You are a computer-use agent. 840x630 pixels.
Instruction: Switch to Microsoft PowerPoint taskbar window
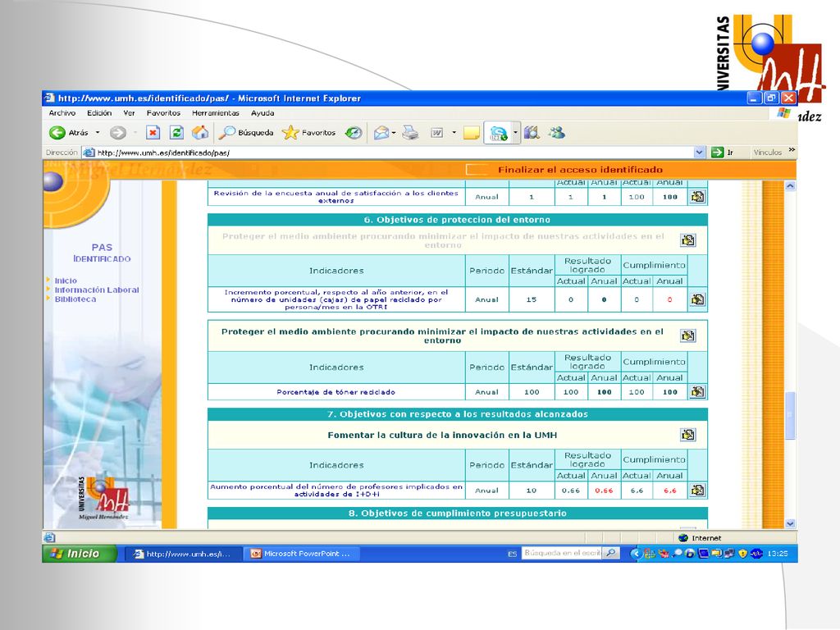point(300,554)
